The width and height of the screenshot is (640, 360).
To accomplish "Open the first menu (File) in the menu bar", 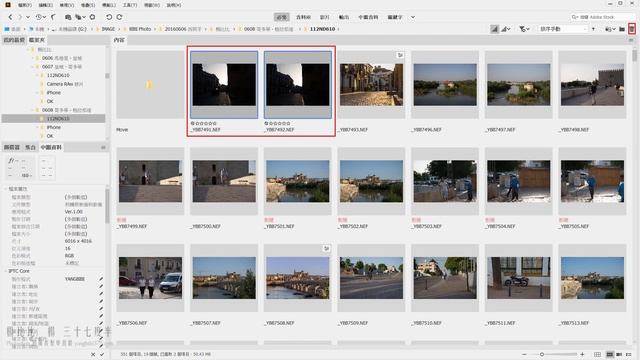I will click(x=24, y=5).
